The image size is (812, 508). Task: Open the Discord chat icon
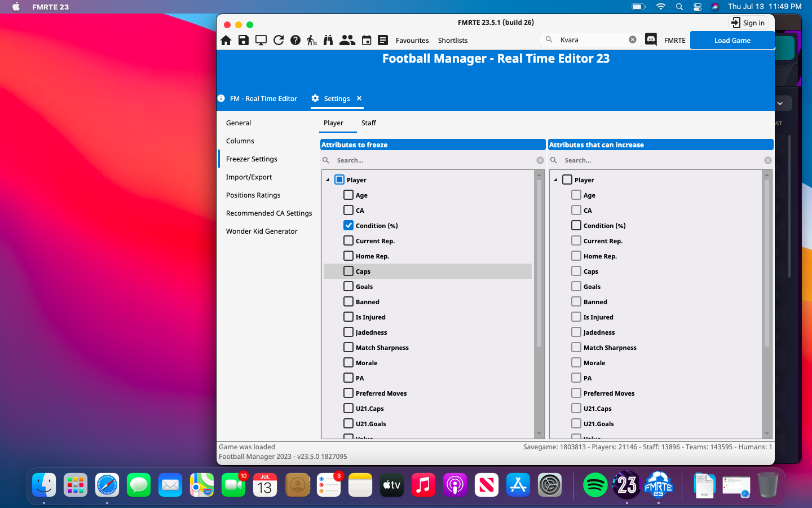[651, 40]
